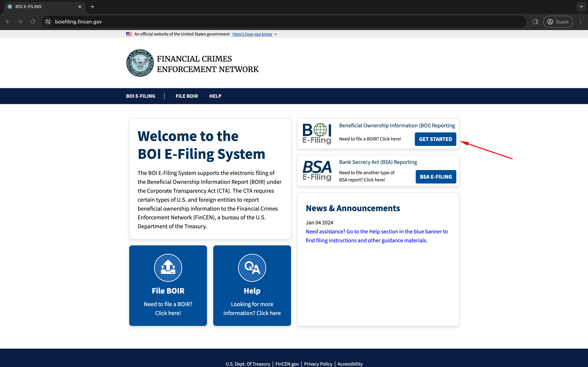Click the browser forward arrow
The height and width of the screenshot is (367, 588).
pyautogui.click(x=20, y=22)
